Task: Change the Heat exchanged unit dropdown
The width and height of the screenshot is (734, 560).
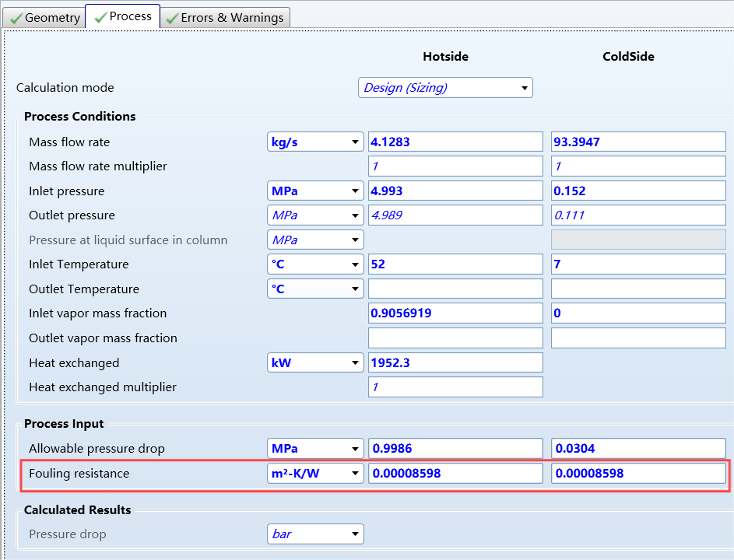Action: pos(315,362)
